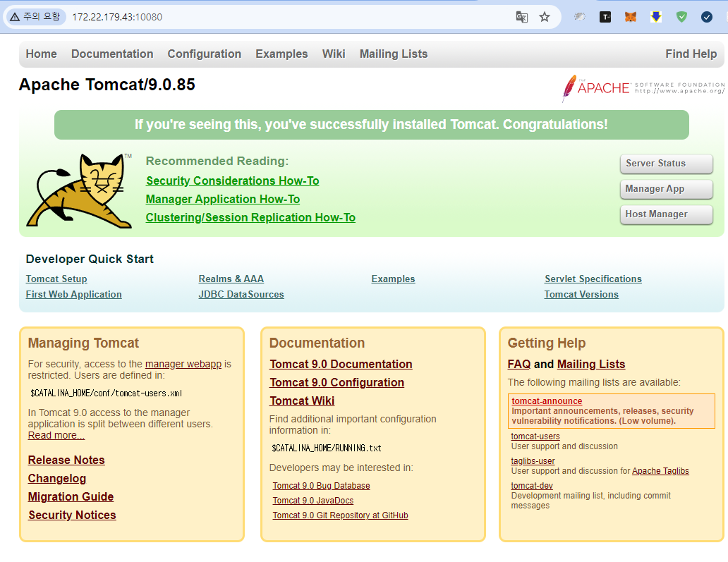Click the tomcat-users.xml config path text
The height and width of the screenshot is (562, 728).
tap(107, 393)
